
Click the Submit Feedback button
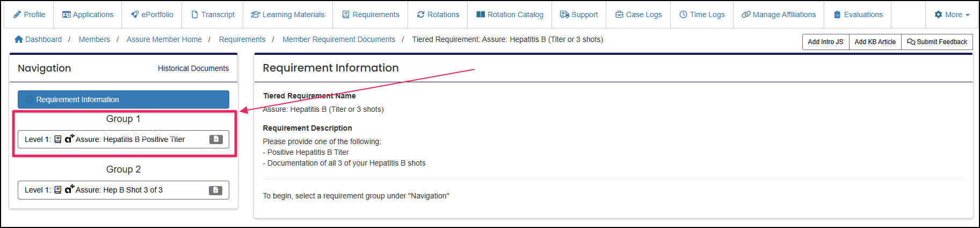point(937,42)
